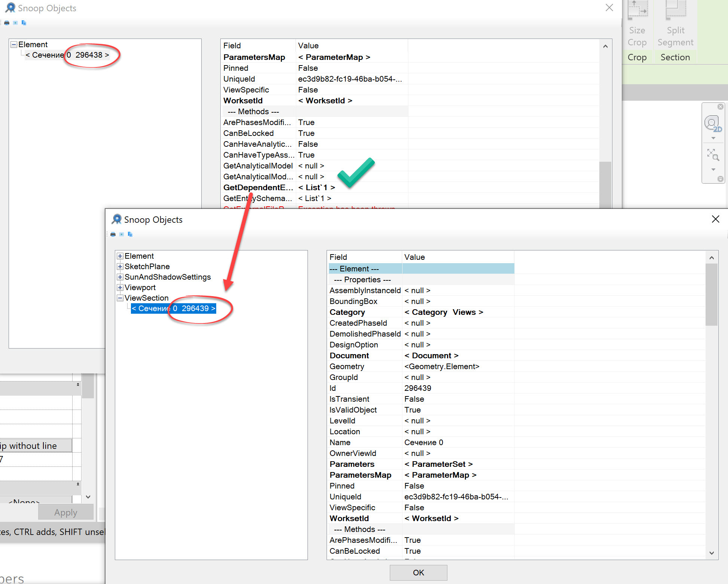Select the Сечение 0 296439 tree item
728x584 pixels.
pyautogui.click(x=174, y=308)
